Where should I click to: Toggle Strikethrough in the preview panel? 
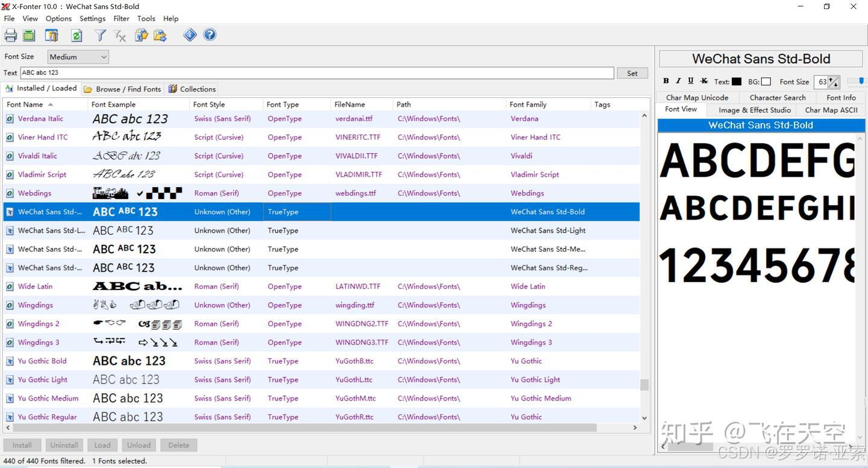704,81
